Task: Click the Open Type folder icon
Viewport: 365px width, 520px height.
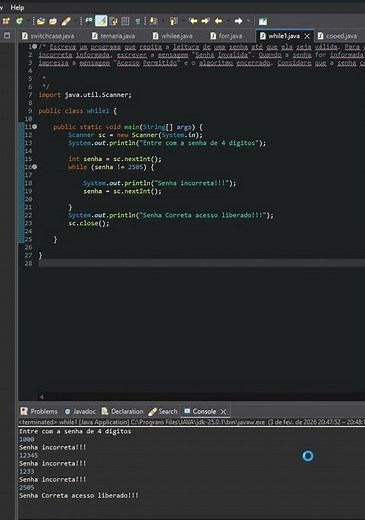Action: pos(41,21)
